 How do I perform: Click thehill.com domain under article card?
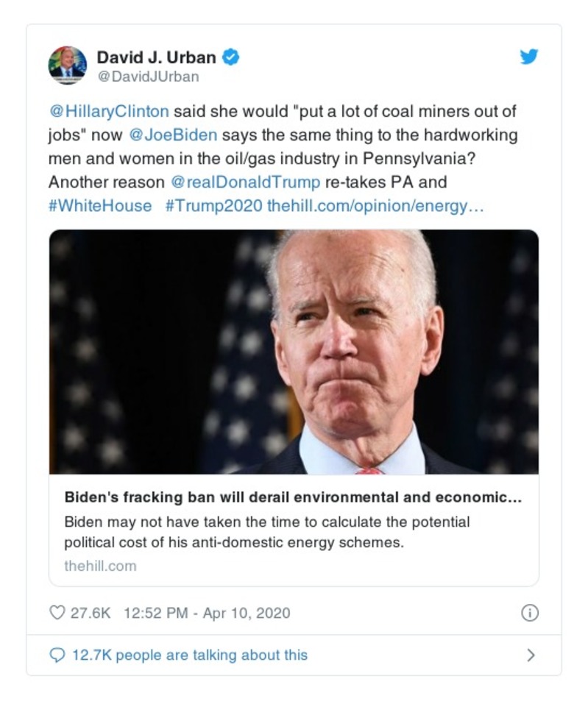coord(100,566)
